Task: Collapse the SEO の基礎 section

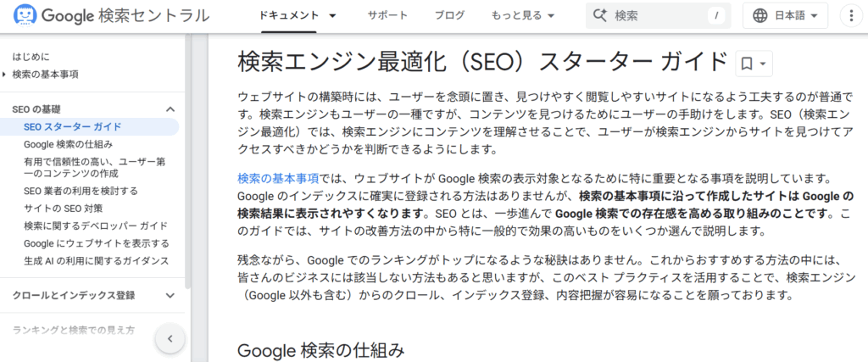Action: (170, 109)
